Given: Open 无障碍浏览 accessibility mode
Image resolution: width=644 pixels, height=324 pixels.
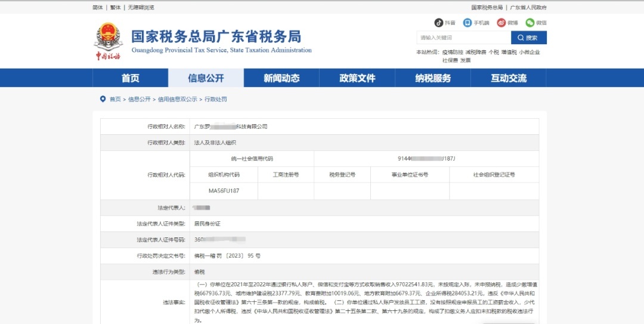Looking at the screenshot, I should click(x=141, y=7).
